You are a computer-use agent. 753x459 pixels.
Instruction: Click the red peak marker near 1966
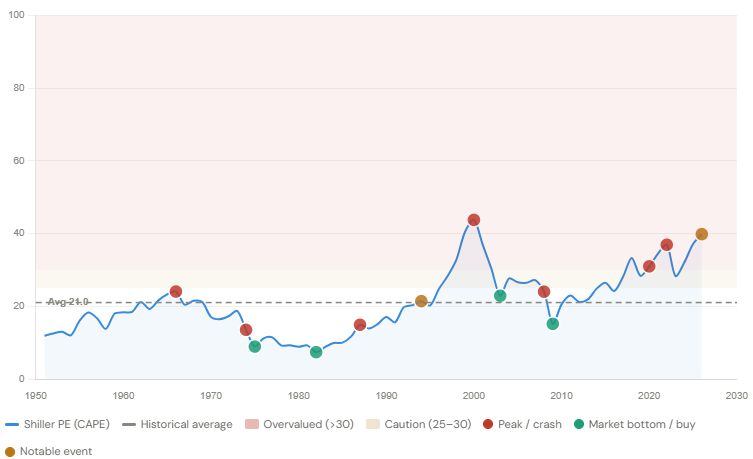tap(176, 292)
